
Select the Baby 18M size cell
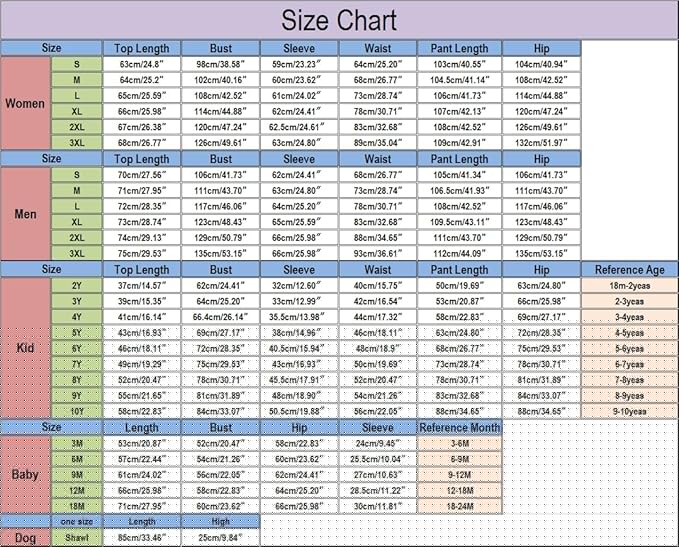[77, 506]
